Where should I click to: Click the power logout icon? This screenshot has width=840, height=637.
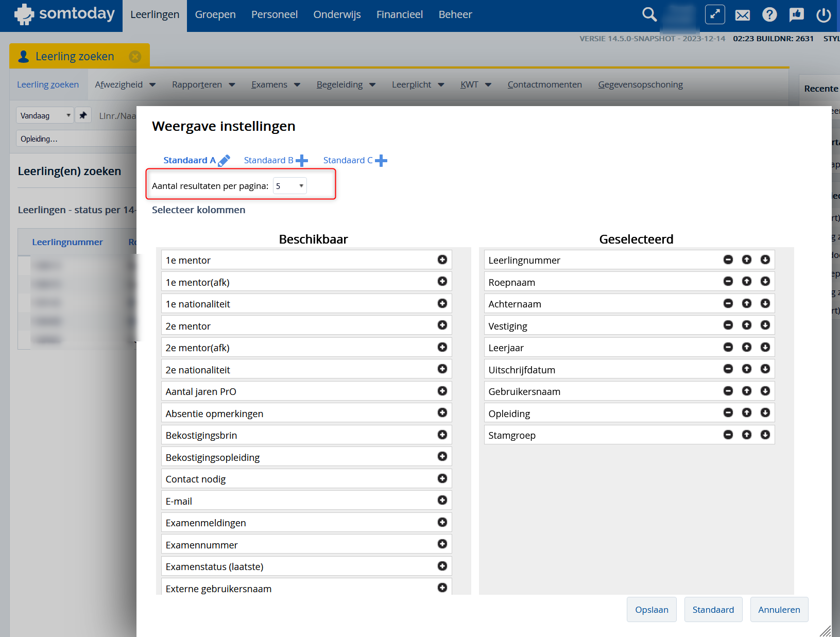point(824,15)
